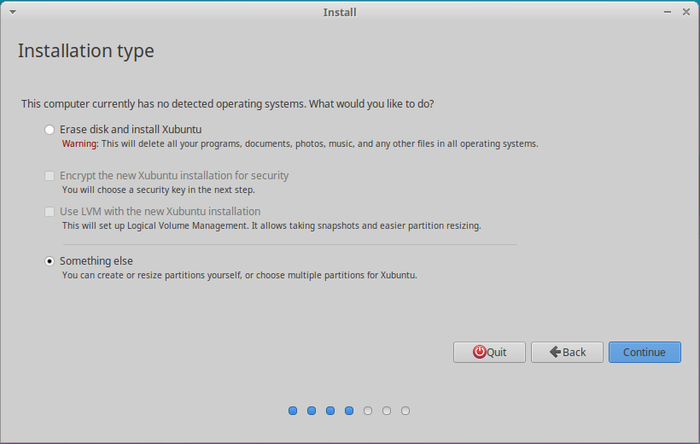Click the Continue button
The width and height of the screenshot is (700, 444).
click(645, 352)
